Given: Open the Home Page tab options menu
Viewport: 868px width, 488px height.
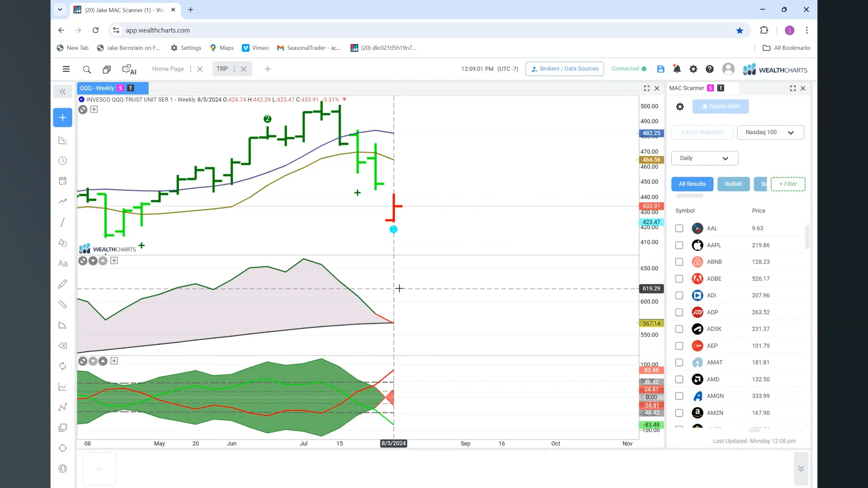Looking at the screenshot, I should point(190,69).
